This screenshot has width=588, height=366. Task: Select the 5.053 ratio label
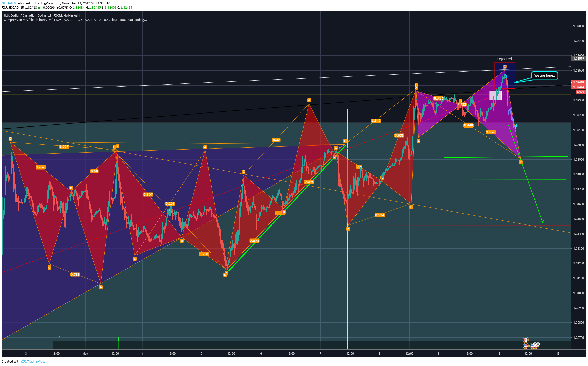pyautogui.click(x=399, y=136)
